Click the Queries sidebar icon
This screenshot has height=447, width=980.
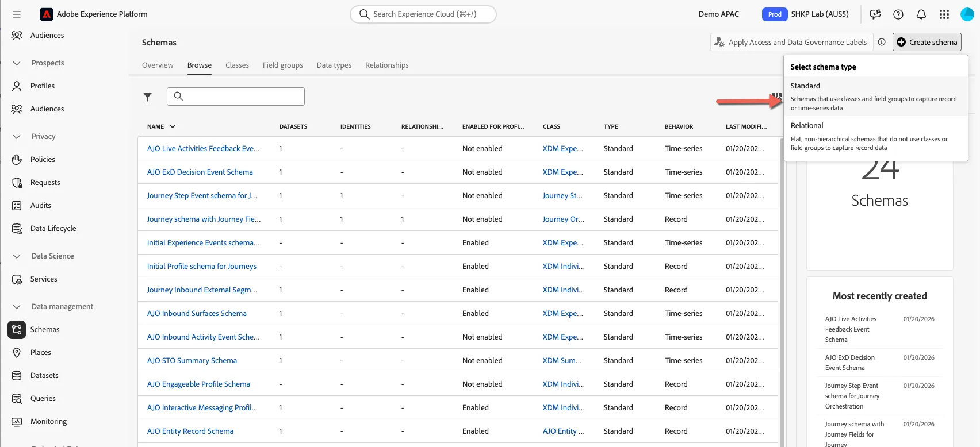coord(17,399)
